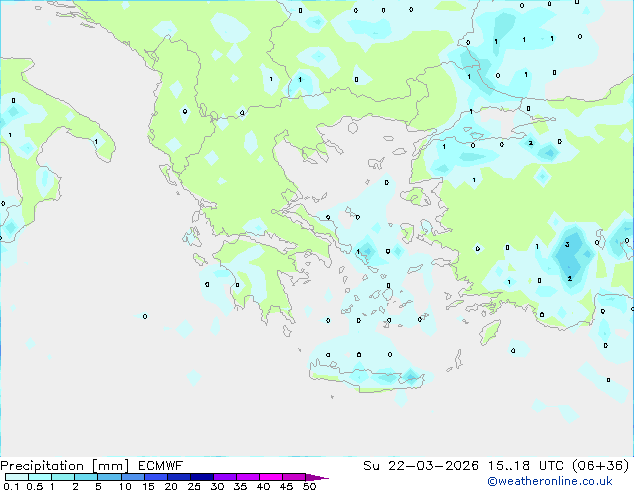Click the '45' legend label

coord(286,486)
